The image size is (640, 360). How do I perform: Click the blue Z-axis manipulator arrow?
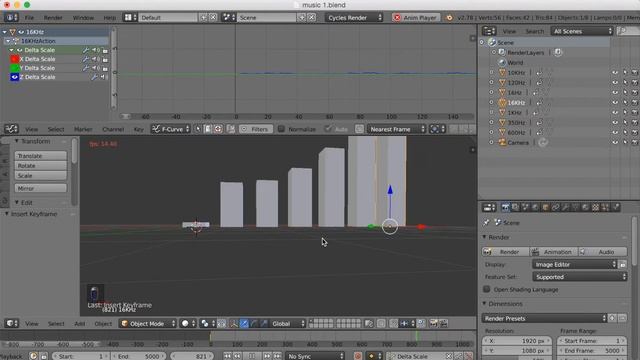click(x=390, y=190)
